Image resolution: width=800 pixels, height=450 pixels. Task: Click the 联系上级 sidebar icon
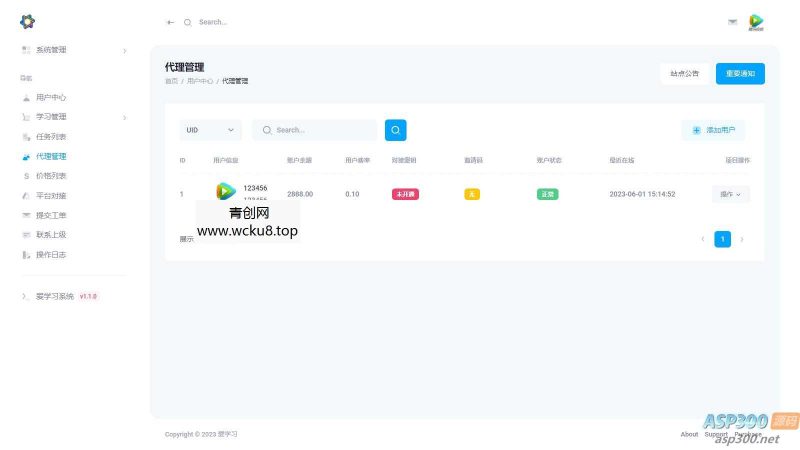coord(26,235)
